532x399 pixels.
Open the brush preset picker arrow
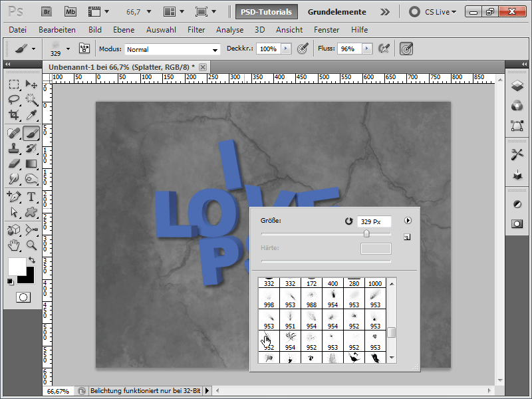[x=68, y=49]
